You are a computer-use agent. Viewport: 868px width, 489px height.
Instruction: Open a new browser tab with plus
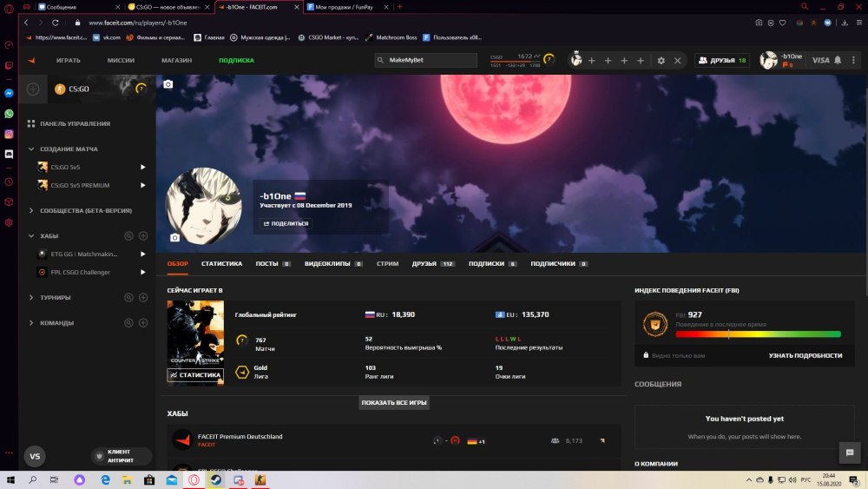399,7
